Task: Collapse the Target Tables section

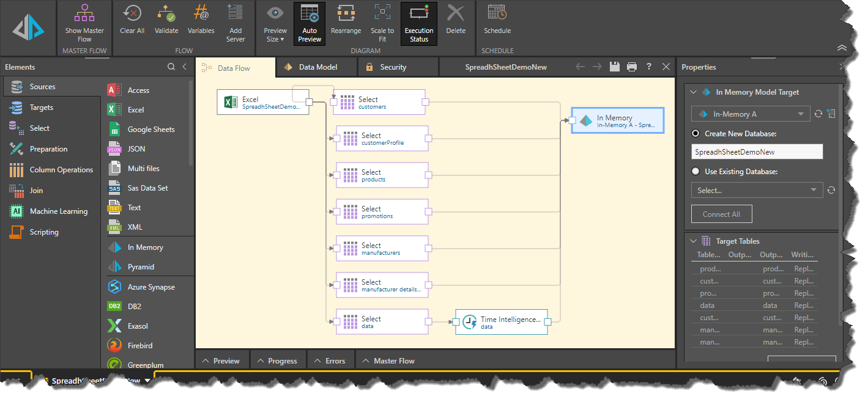Action: [693, 241]
